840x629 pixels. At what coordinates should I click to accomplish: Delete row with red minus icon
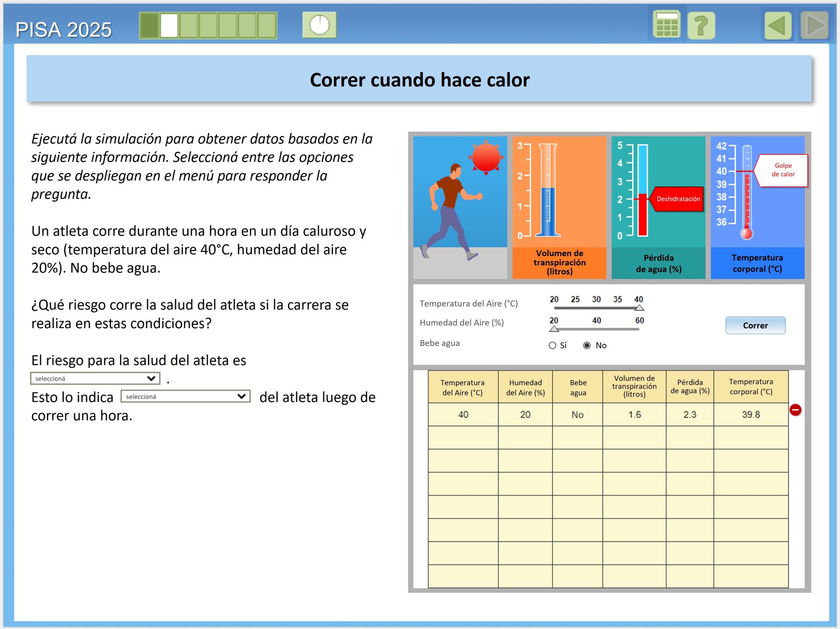(795, 410)
